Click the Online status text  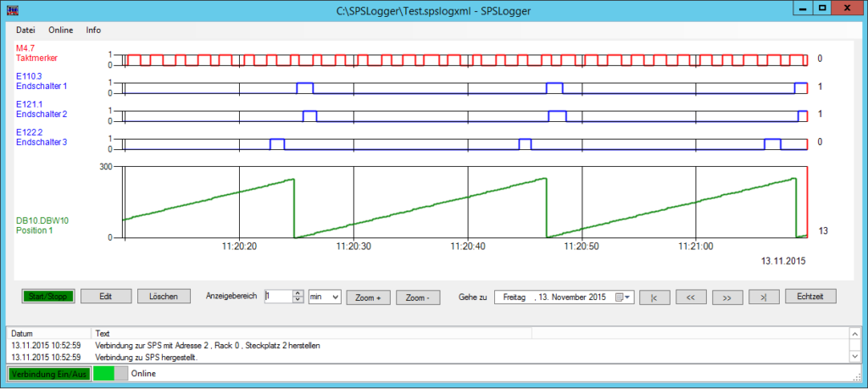143,374
